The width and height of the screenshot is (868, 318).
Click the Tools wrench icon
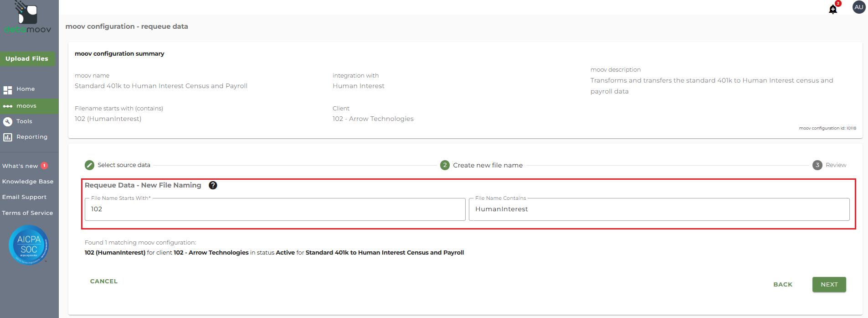coord(8,121)
